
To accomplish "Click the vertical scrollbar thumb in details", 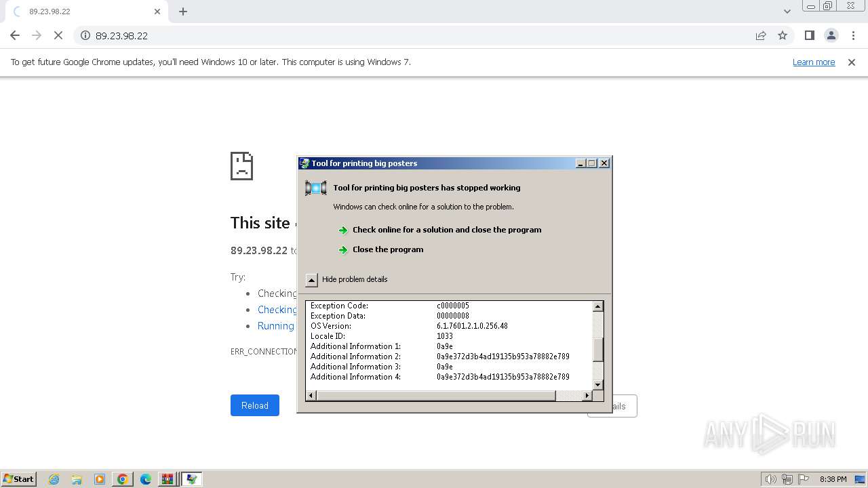I will click(x=598, y=350).
